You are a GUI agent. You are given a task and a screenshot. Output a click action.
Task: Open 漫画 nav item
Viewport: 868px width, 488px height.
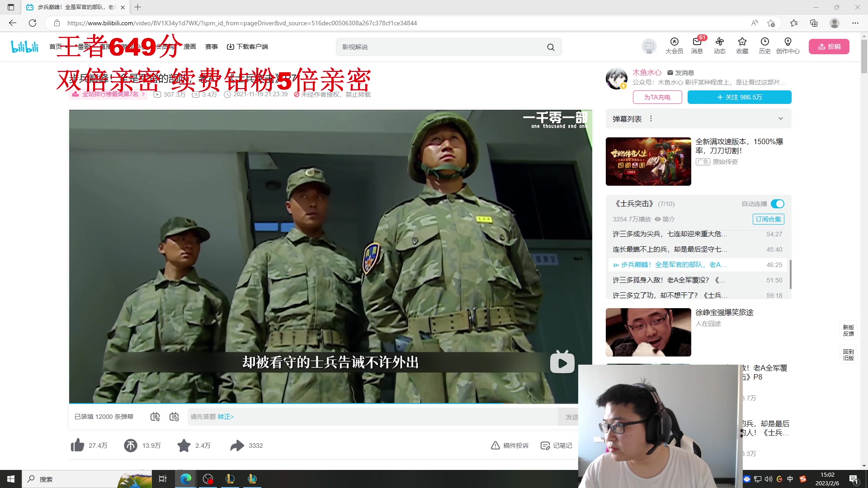(190, 47)
